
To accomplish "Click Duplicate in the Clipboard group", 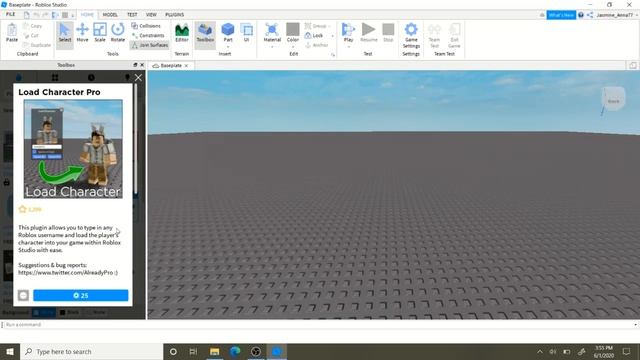I will click(x=37, y=45).
